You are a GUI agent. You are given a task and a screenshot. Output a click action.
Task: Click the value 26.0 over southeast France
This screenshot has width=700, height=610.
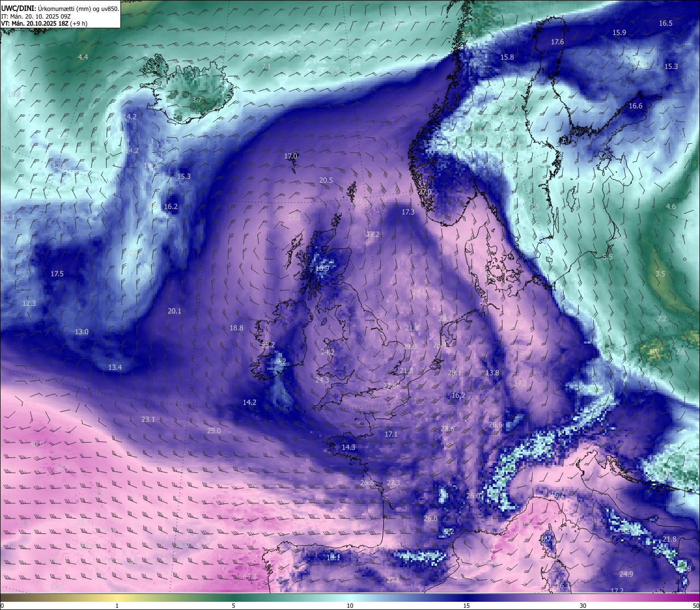pyautogui.click(x=473, y=496)
